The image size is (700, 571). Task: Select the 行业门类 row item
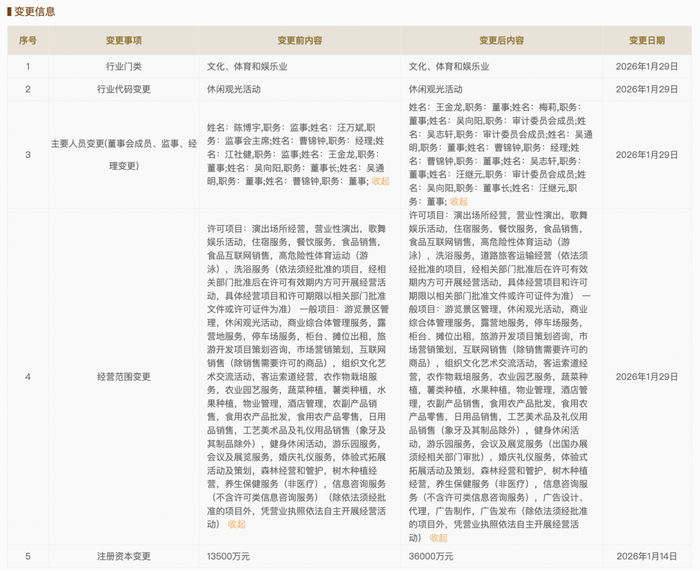(x=124, y=67)
